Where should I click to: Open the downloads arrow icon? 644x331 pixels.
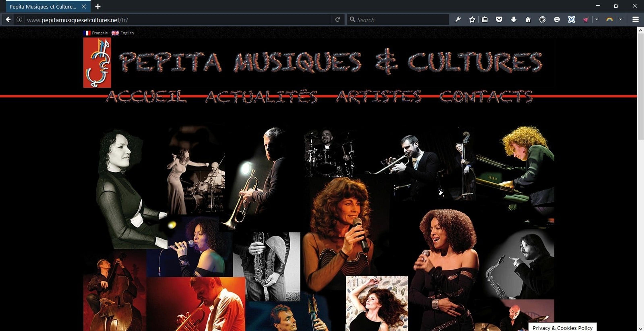coord(514,19)
